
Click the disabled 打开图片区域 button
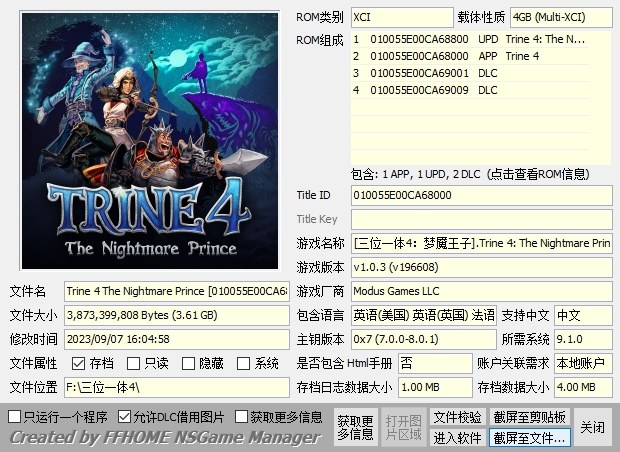[x=404, y=427]
